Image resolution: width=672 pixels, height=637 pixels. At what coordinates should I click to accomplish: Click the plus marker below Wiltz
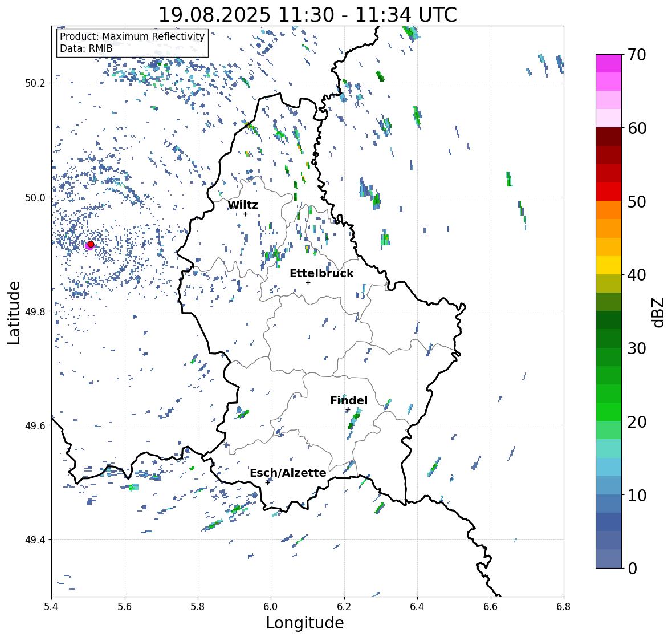246,214
